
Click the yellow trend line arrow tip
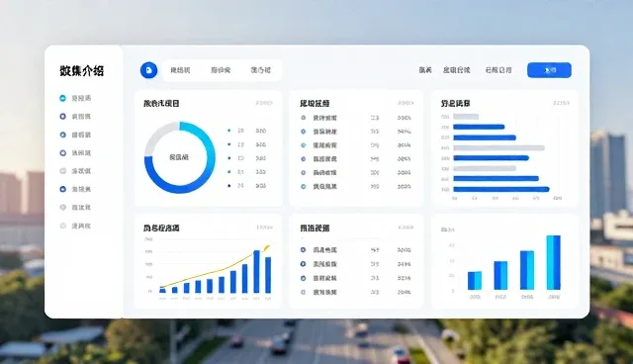[x=267, y=247]
